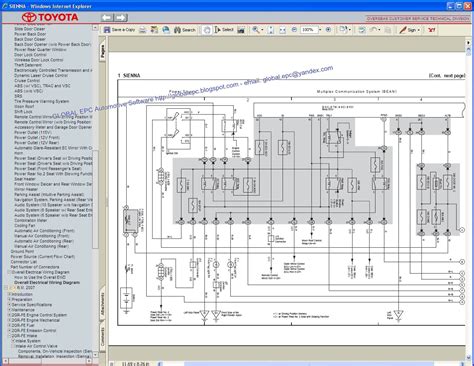
Task: Switch to the Pages side tab
Action: pos(103,52)
